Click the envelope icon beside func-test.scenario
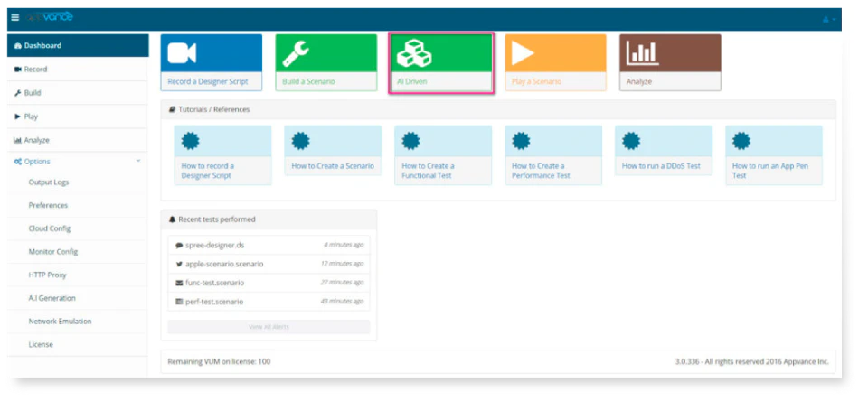Image resolution: width=868 pixels, height=401 pixels. pos(179,283)
